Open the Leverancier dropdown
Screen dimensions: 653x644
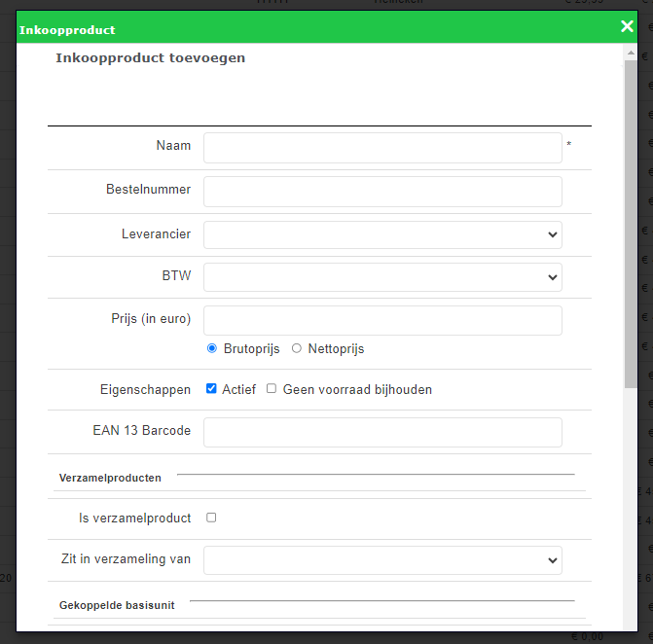pyautogui.click(x=382, y=234)
